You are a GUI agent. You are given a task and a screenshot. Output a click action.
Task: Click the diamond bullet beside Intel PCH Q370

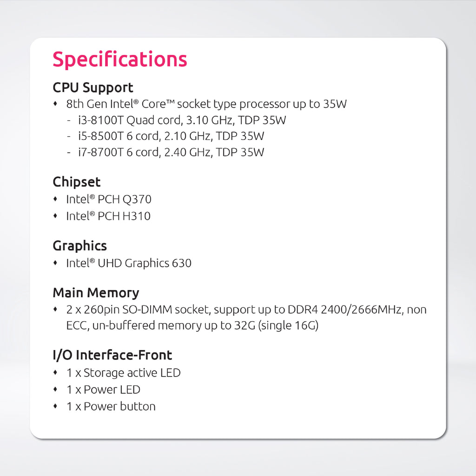click(56, 199)
